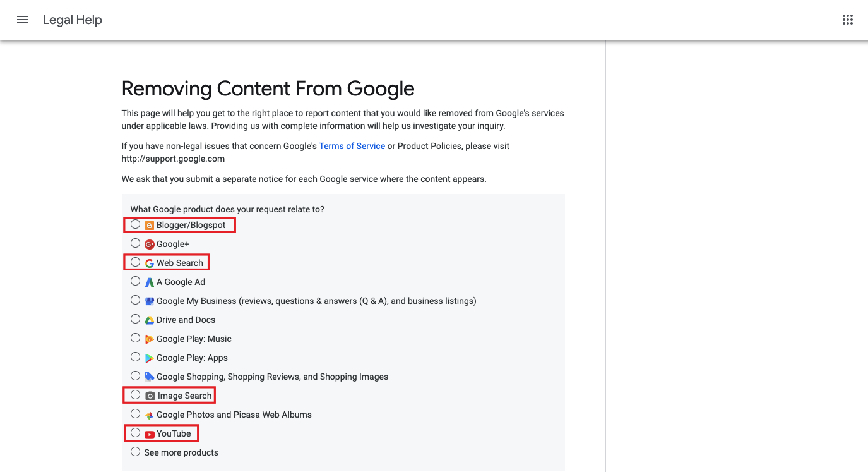Open the Terms of Service link
This screenshot has width=868, height=472.
(x=352, y=146)
